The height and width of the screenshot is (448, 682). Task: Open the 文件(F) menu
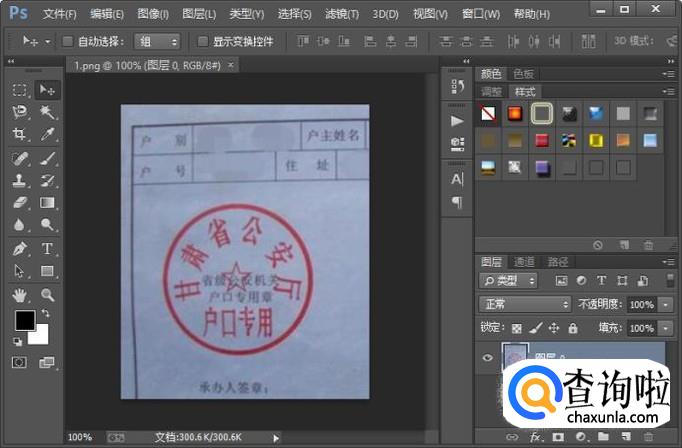click(59, 14)
